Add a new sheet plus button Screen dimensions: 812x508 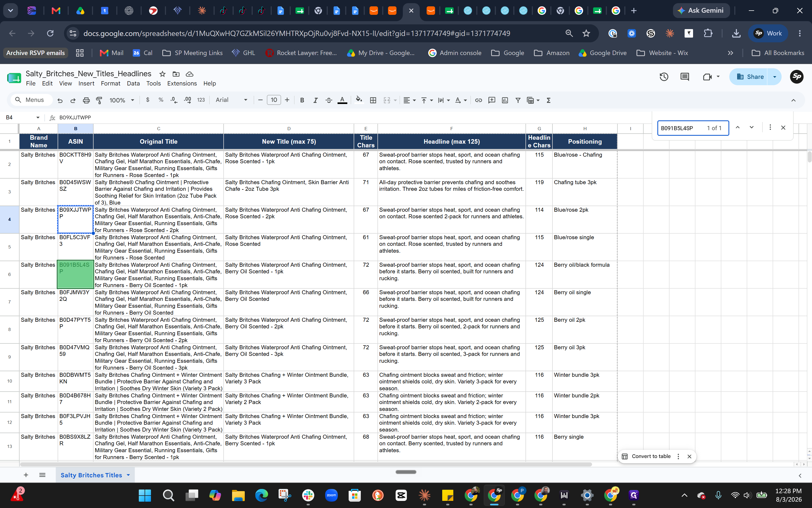[26, 475]
